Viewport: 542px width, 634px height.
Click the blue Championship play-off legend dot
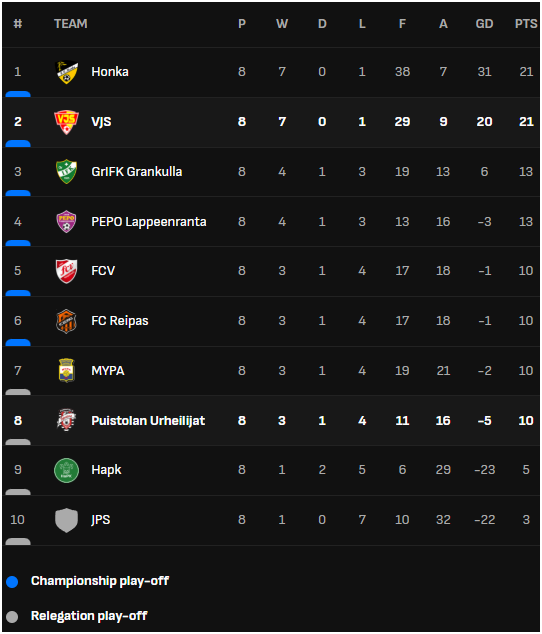(x=12, y=582)
